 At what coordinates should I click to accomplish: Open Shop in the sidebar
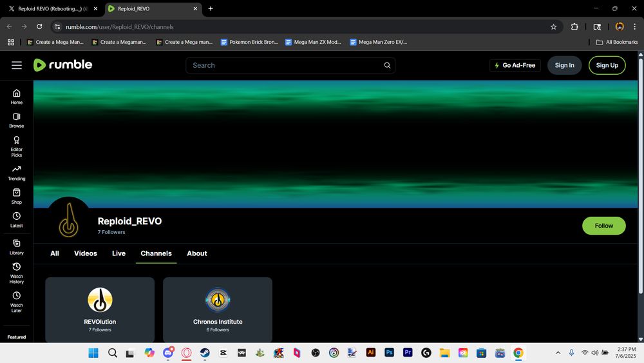pyautogui.click(x=17, y=196)
